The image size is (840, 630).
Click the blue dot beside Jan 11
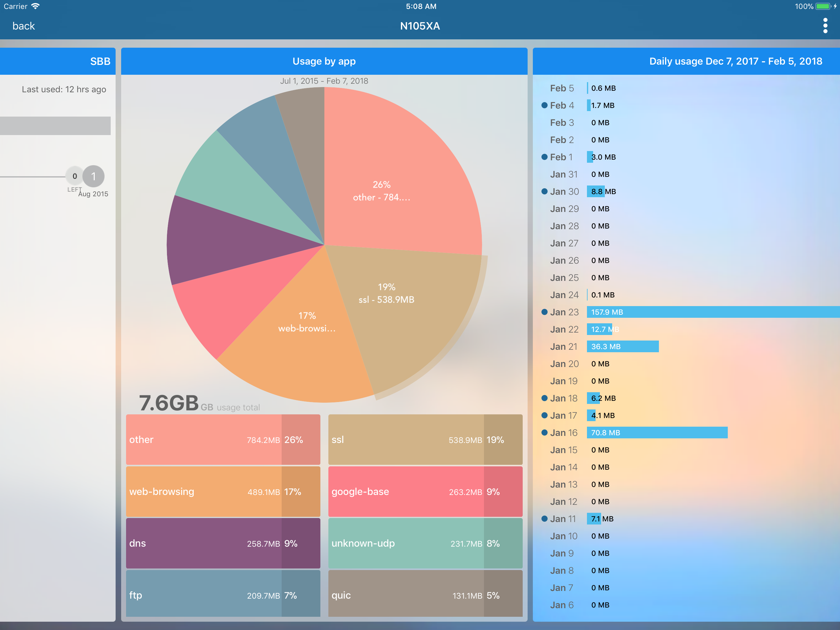(544, 519)
